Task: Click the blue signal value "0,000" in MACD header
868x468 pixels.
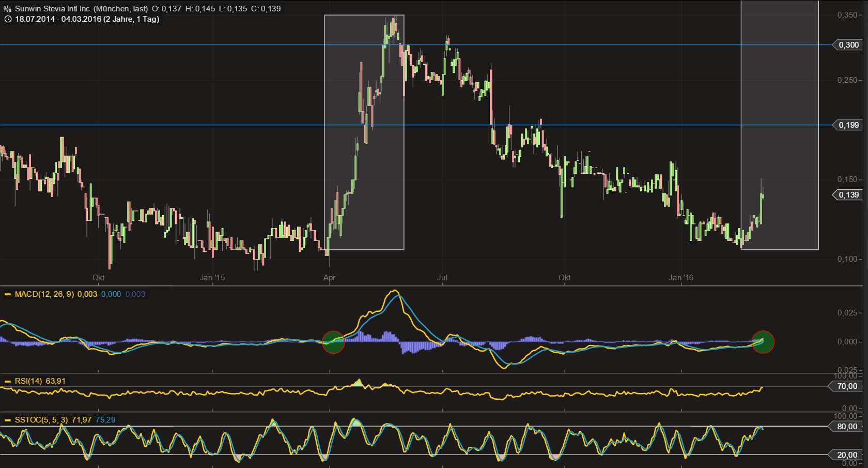Action: (111, 294)
